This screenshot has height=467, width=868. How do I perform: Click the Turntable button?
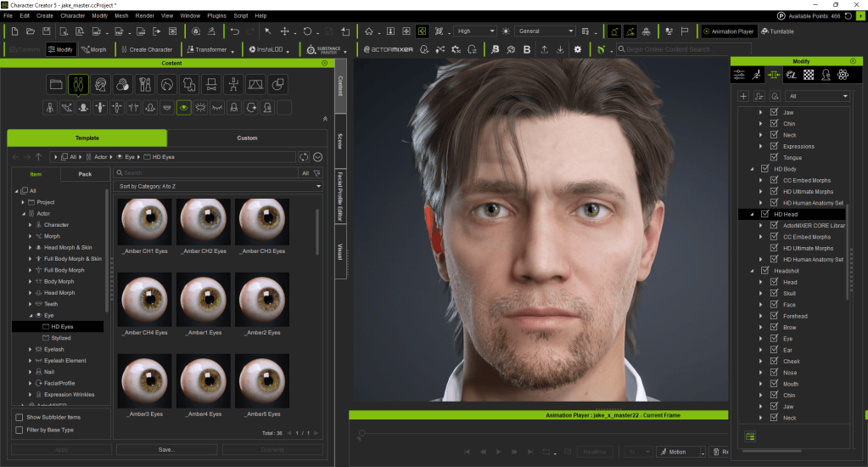point(777,31)
